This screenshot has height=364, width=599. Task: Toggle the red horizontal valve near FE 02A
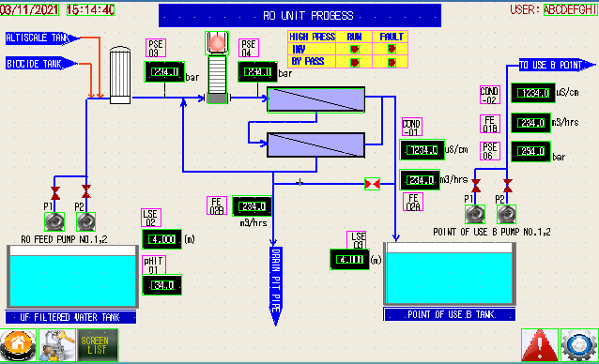372,184
